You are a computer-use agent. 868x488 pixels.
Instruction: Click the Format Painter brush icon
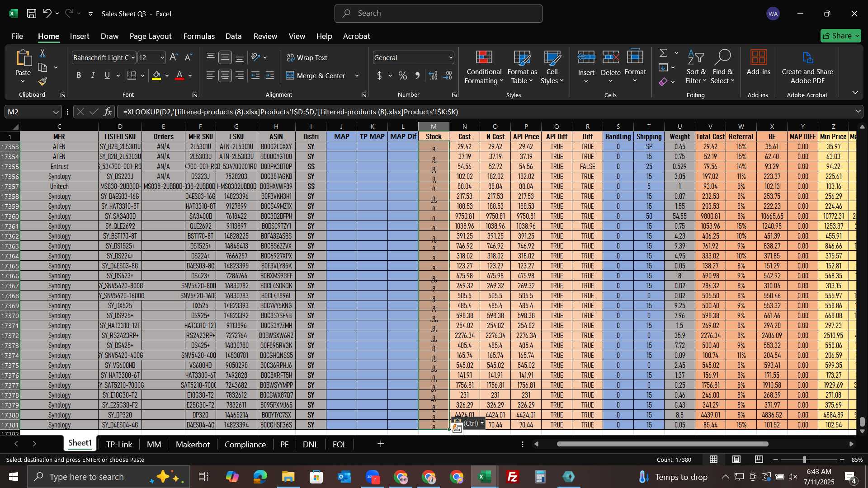pos(42,81)
